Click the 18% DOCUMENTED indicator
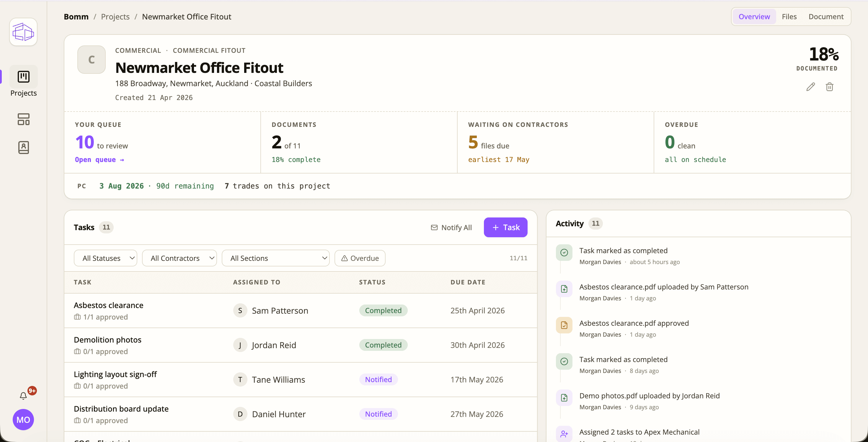868x442 pixels. (817, 59)
